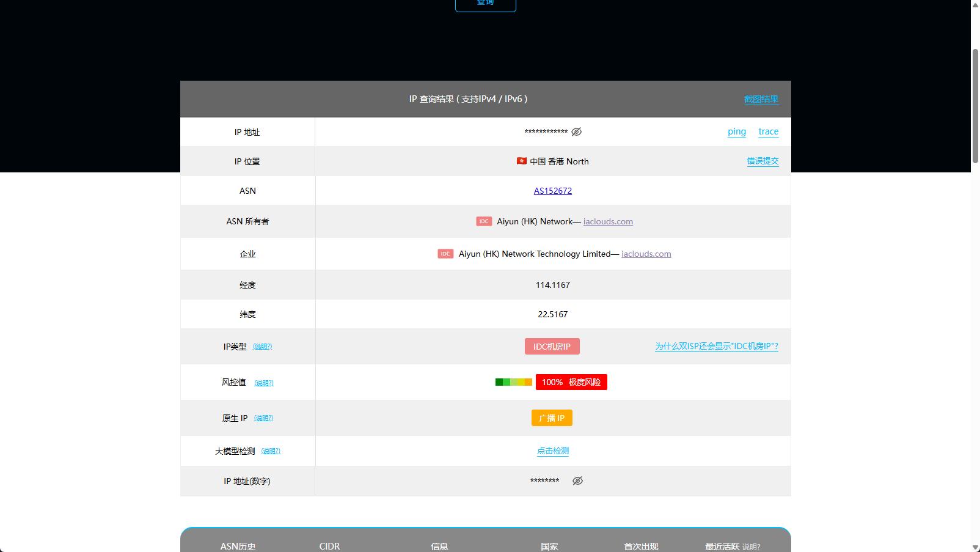
Task: Reveal hidden IP address via eye icon
Action: (576, 131)
